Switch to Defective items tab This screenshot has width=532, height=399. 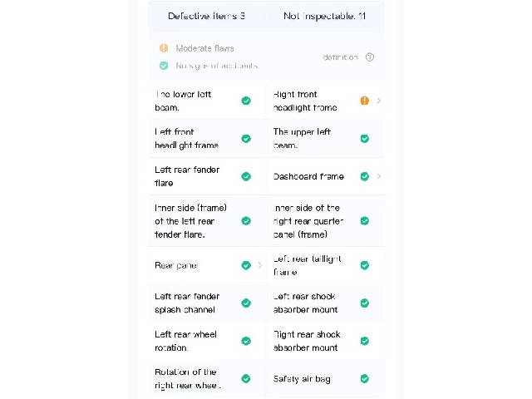207,16
